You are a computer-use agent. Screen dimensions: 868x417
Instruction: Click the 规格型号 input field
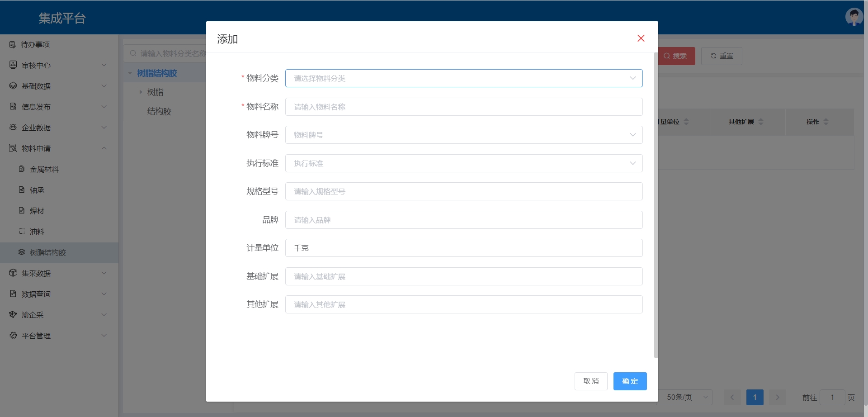(x=463, y=191)
